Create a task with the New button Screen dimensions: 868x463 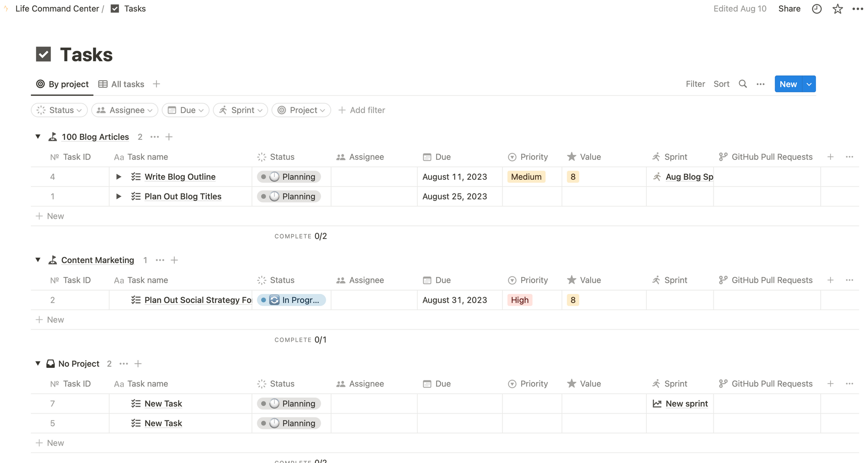tap(788, 84)
